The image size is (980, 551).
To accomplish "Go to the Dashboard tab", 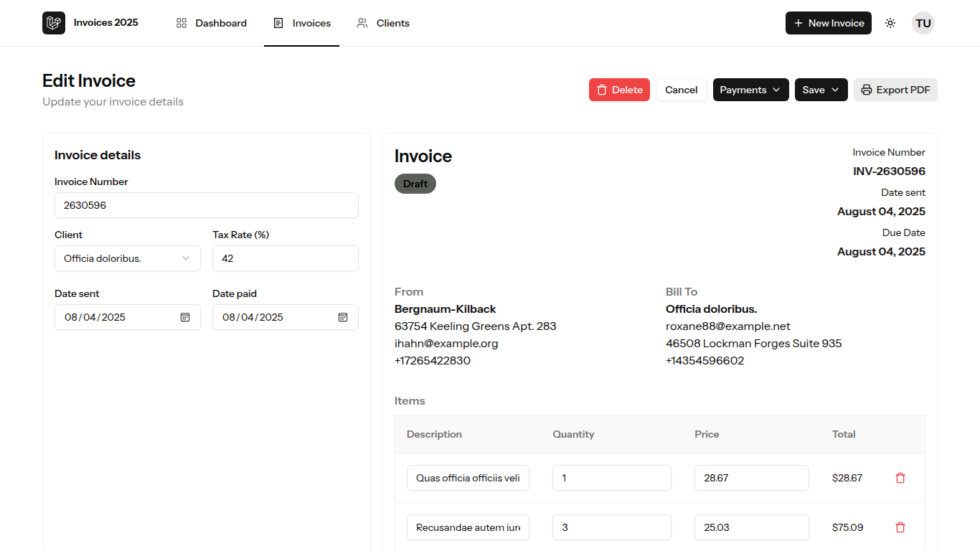I will click(x=212, y=23).
